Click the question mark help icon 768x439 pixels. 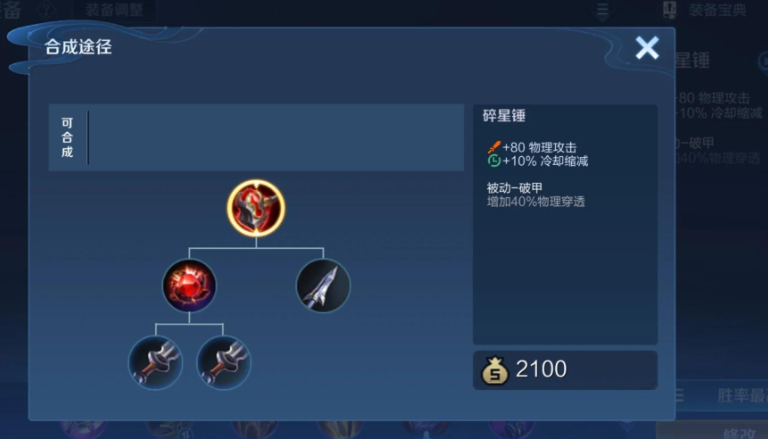pos(46,10)
